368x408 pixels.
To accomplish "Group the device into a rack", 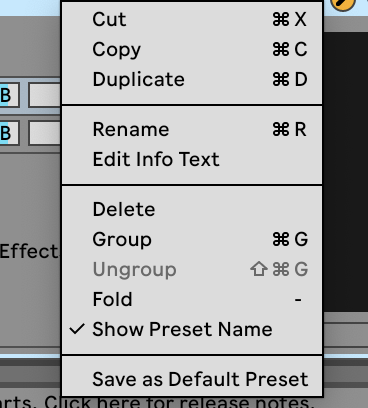I will (192, 239).
